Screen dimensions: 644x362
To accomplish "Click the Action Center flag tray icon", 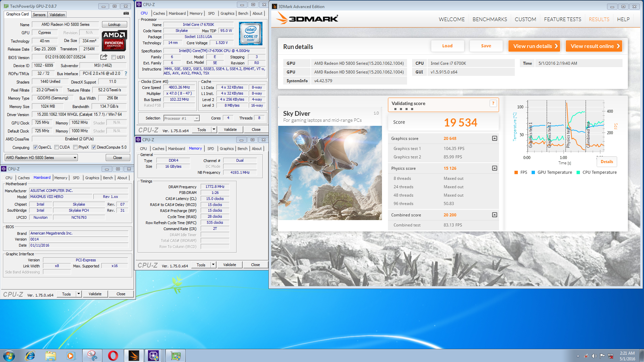I will (x=602, y=356).
